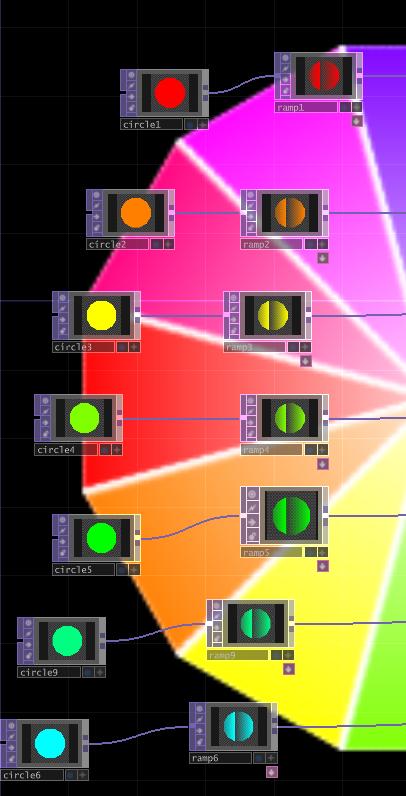Toggle display flag dot on circle5
406x796 pixels.
pyautogui.click(x=122, y=570)
